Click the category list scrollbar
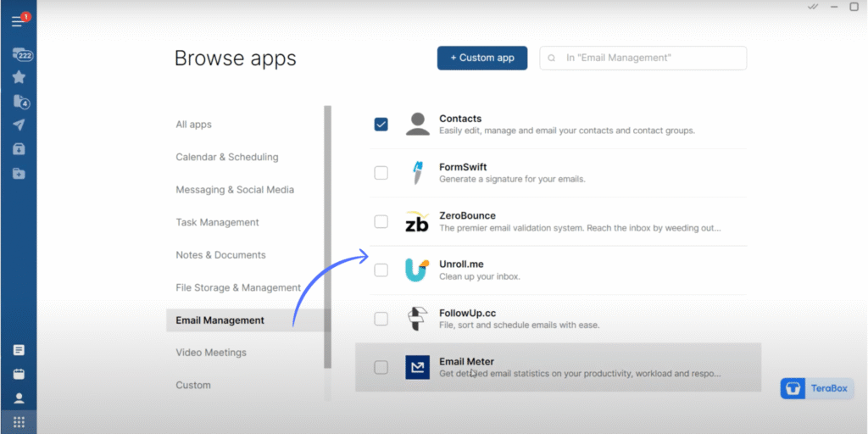 [328, 237]
